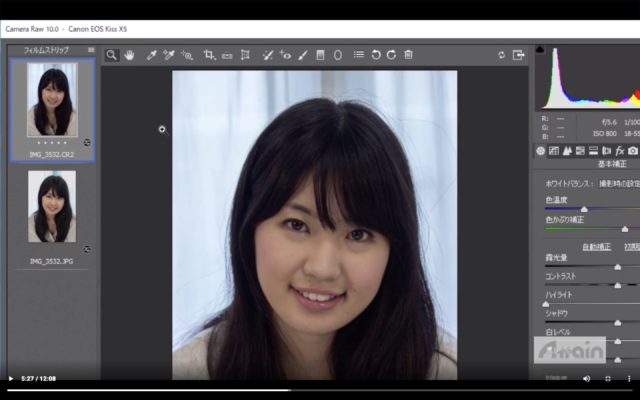The width and height of the screenshot is (640, 400).
Task: Click settings badge on IMG_3532.CR2 thumbnail
Action: 87,142
